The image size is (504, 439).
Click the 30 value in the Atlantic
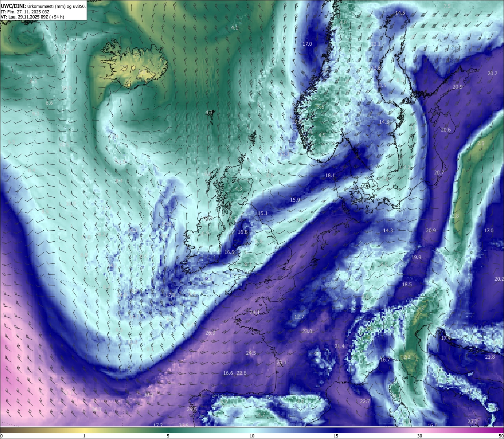click(x=146, y=395)
